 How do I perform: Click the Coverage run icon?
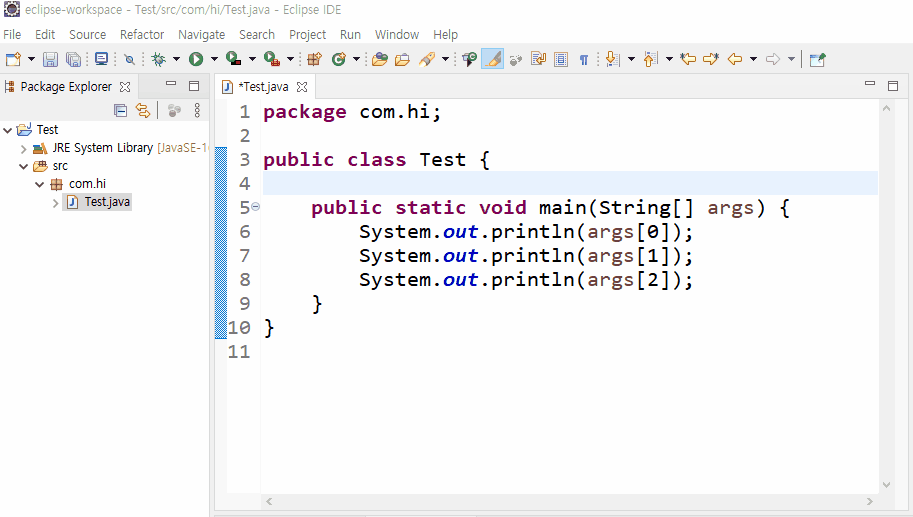click(234, 59)
